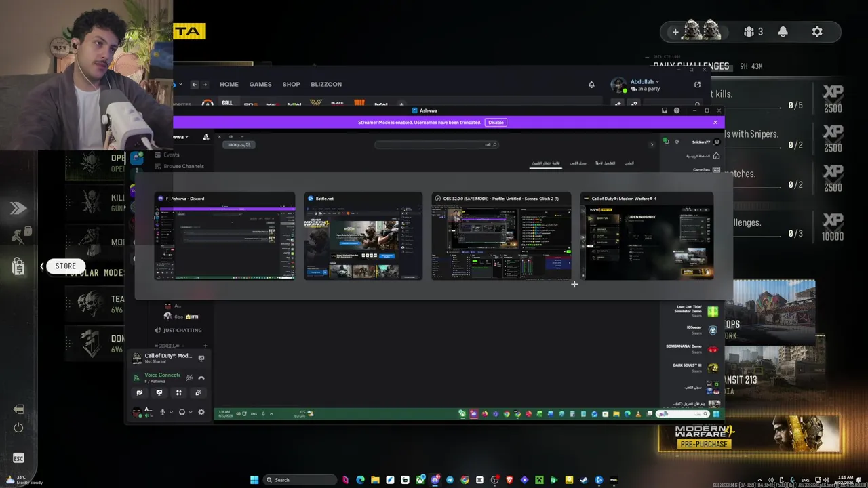The height and width of the screenshot is (488, 868).
Task: Open Loot List: Thief Simulator Demo entry
Action: (x=696, y=311)
